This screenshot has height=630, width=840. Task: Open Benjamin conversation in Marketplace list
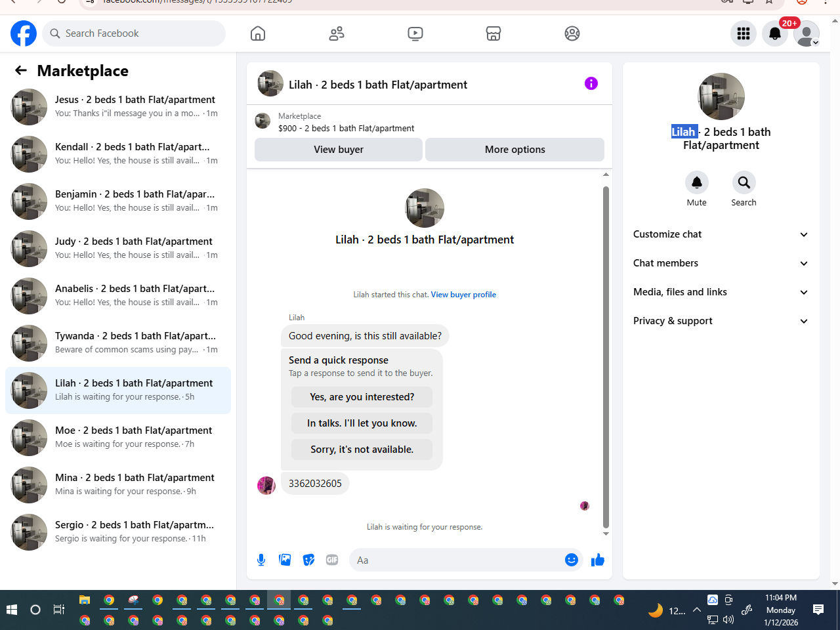tap(118, 201)
